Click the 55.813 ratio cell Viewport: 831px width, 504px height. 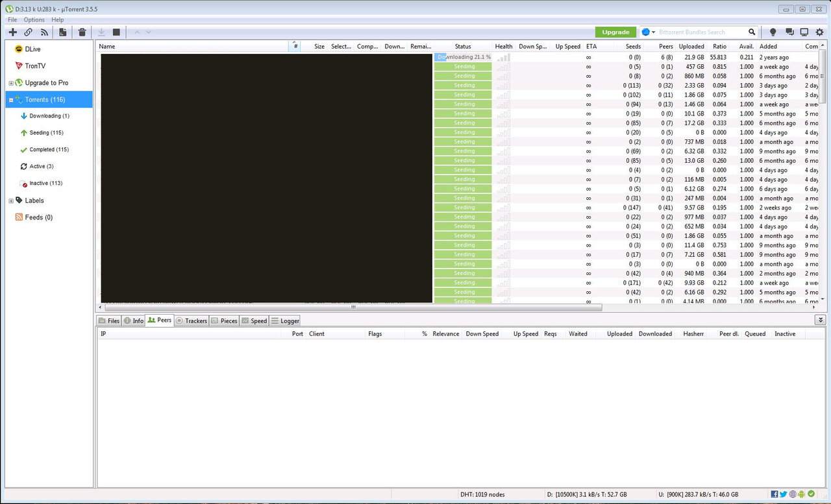(x=717, y=57)
